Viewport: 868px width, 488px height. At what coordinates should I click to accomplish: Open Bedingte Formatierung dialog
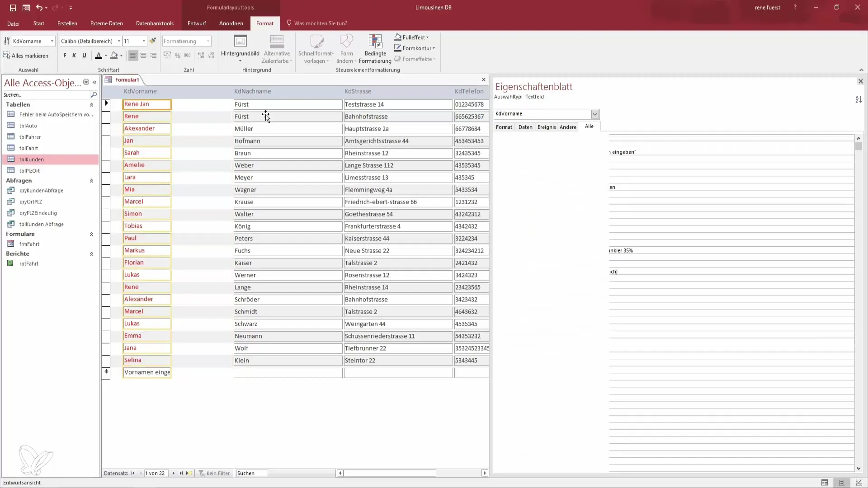click(x=375, y=49)
